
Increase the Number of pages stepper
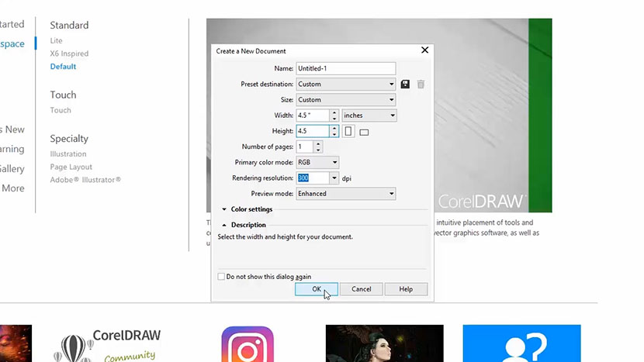[319, 143]
